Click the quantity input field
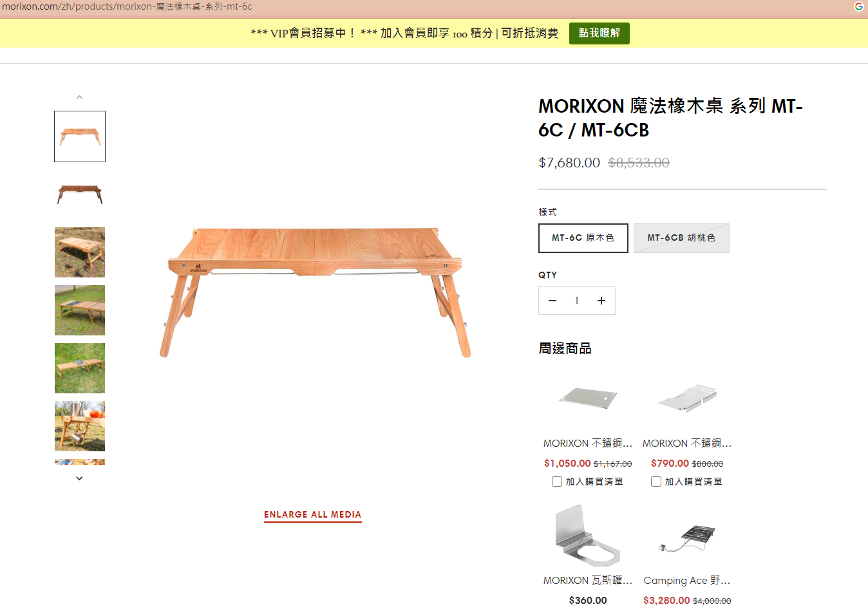 point(577,301)
